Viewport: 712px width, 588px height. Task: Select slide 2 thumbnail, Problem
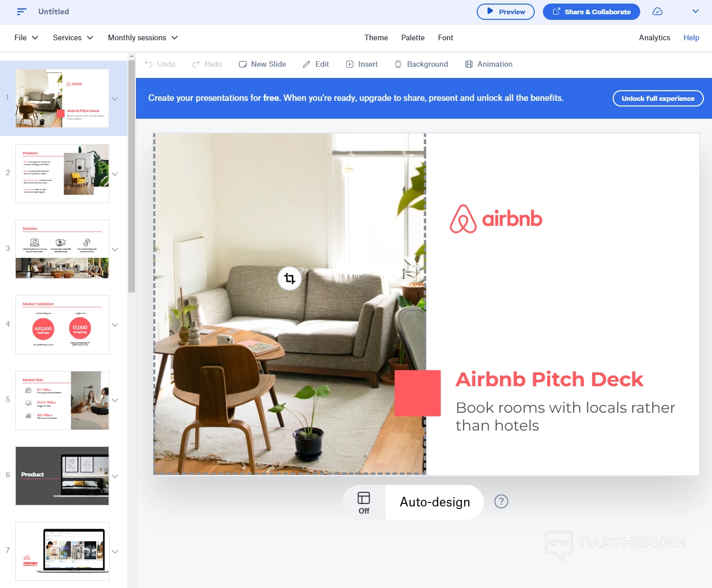[62, 174]
